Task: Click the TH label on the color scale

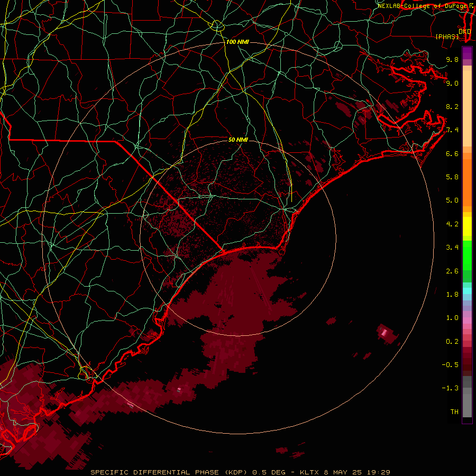Action: pyautogui.click(x=454, y=412)
